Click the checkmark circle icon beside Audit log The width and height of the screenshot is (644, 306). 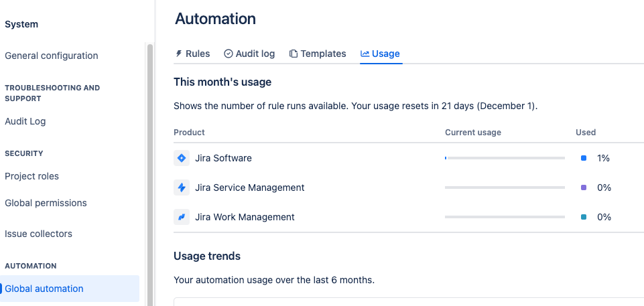tap(229, 54)
